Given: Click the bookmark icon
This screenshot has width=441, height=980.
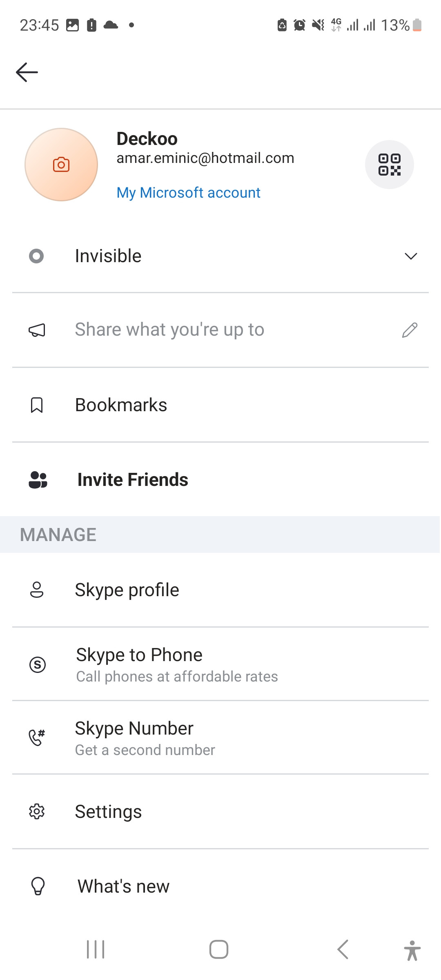Looking at the screenshot, I should pyautogui.click(x=37, y=405).
